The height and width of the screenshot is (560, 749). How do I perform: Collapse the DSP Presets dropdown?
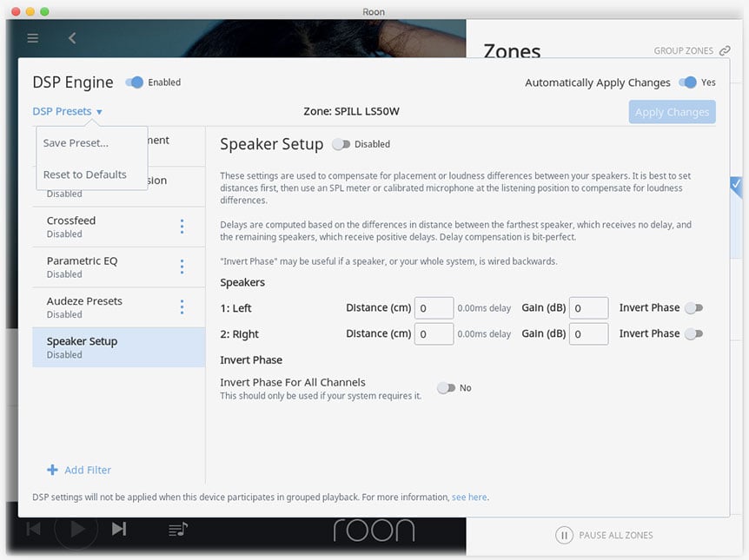(68, 111)
